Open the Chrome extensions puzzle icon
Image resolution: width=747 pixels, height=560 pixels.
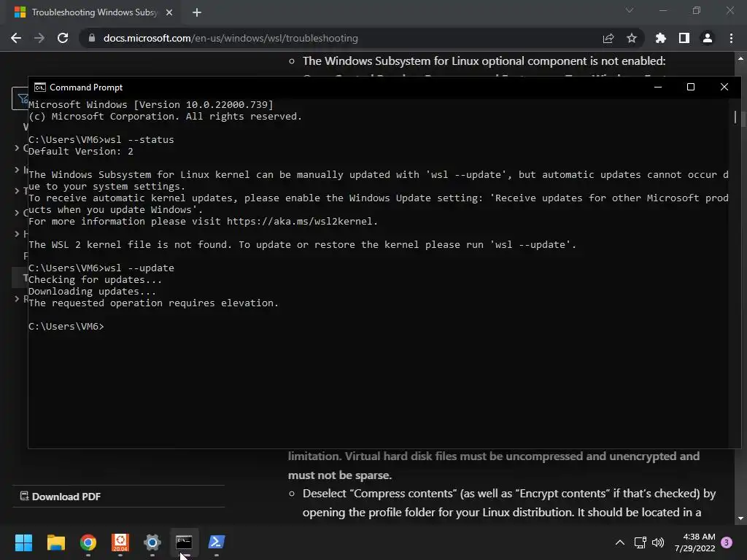(x=660, y=38)
